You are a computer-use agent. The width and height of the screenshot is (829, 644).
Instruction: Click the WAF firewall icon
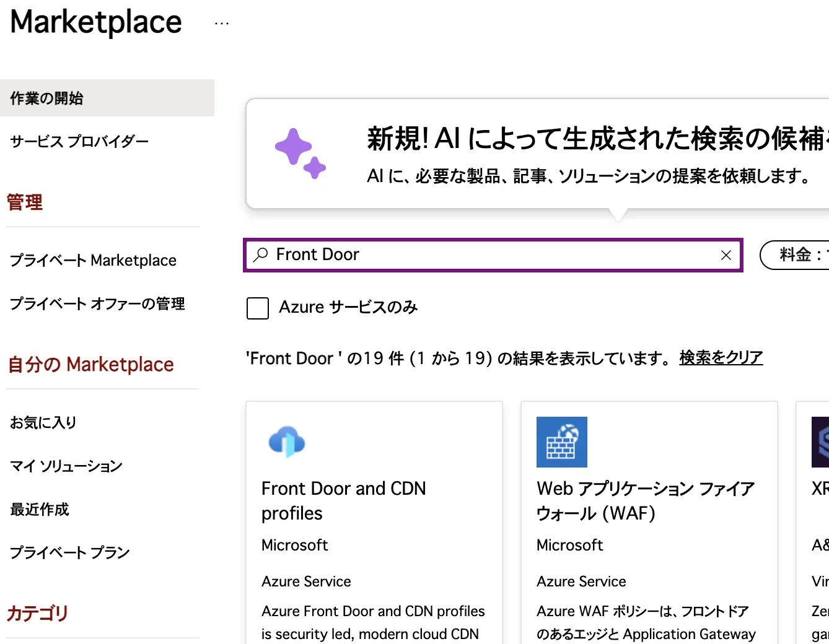(x=562, y=442)
